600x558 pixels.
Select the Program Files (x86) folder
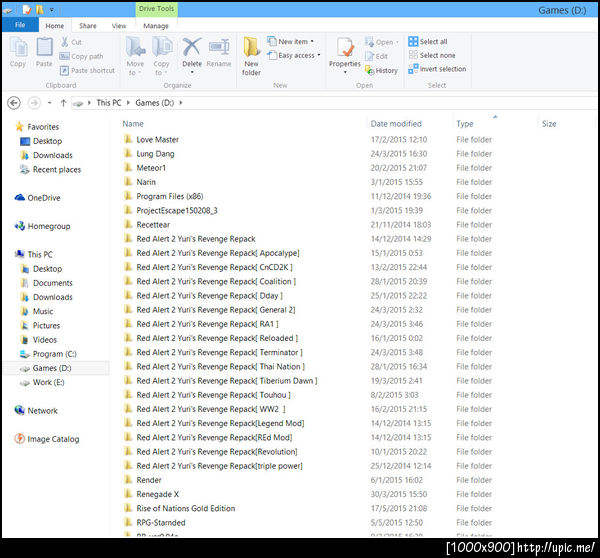[x=170, y=196]
